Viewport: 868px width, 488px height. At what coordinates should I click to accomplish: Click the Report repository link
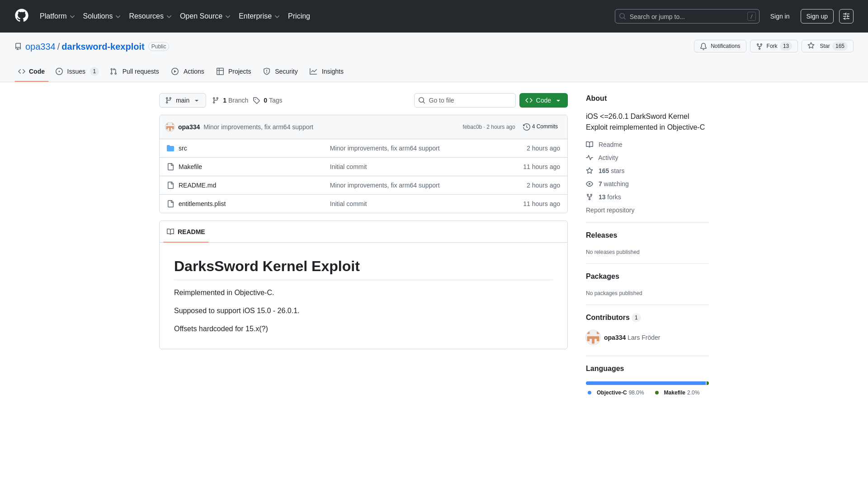(610, 210)
